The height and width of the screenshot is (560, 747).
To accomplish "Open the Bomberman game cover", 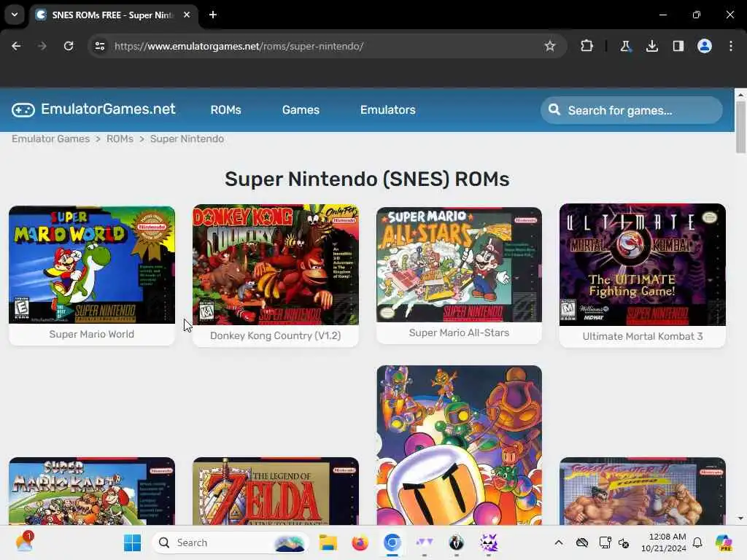I will point(460,446).
